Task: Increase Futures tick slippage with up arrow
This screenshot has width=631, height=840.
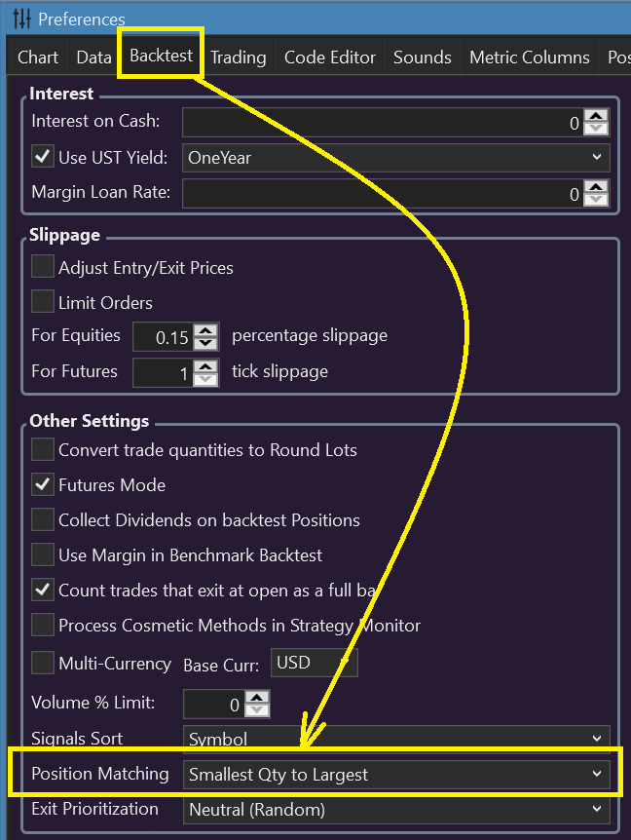Action: pyautogui.click(x=205, y=366)
